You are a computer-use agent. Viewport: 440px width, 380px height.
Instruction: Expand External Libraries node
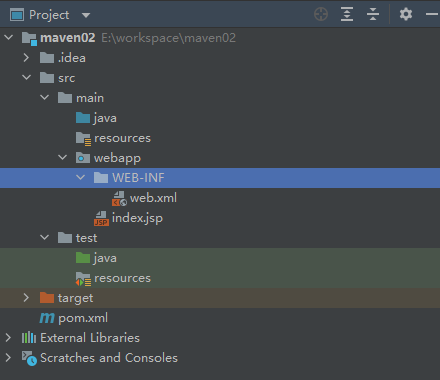tap(8, 338)
